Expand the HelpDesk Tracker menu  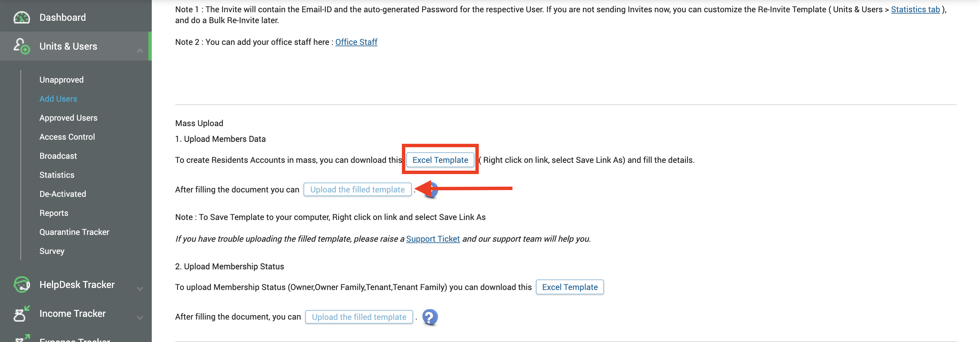[x=140, y=289]
